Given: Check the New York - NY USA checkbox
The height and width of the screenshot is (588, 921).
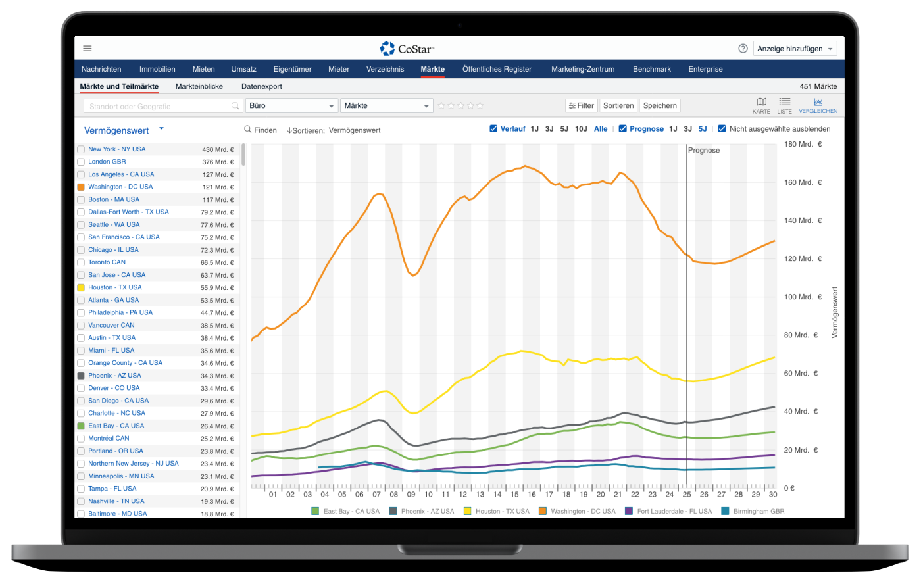Looking at the screenshot, I should point(81,149).
